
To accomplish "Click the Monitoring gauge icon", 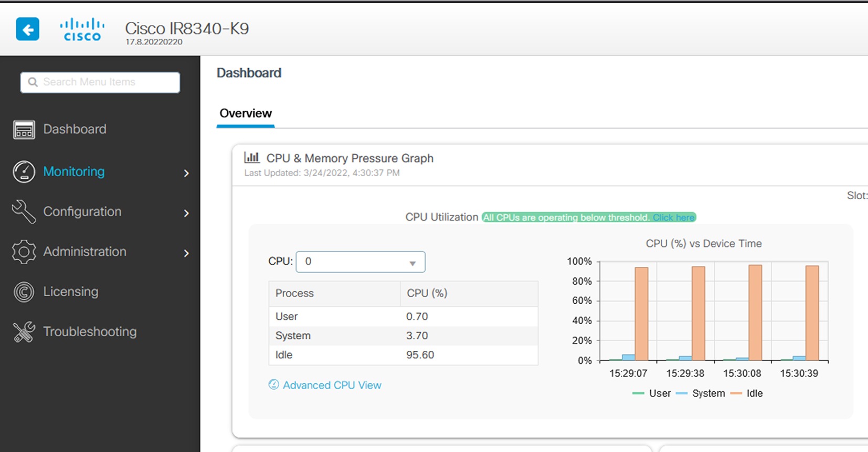I will coord(24,171).
